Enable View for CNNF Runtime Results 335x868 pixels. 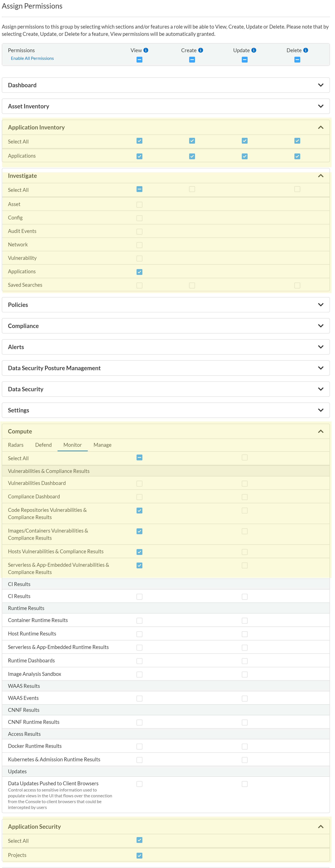click(x=139, y=722)
